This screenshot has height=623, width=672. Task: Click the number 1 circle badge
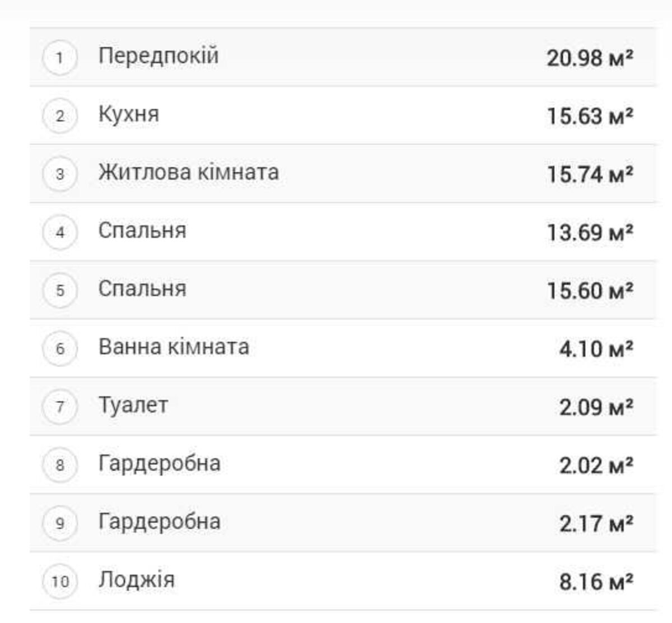pyautogui.click(x=60, y=58)
